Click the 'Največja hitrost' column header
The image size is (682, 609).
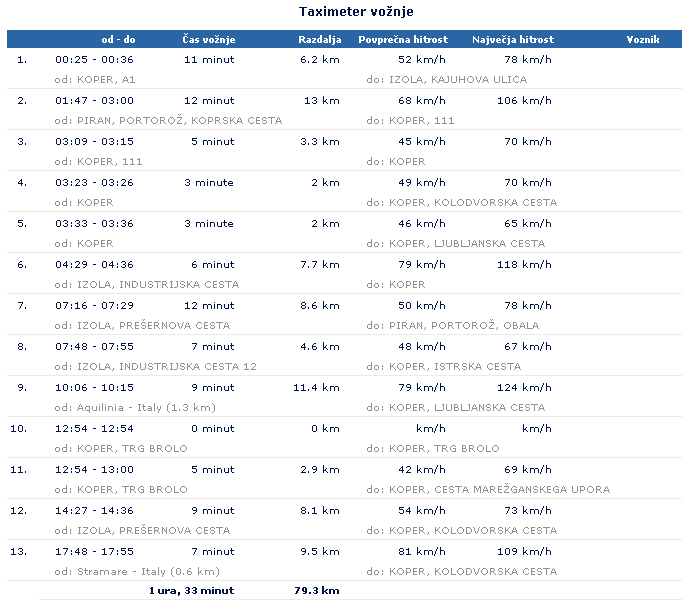point(513,40)
